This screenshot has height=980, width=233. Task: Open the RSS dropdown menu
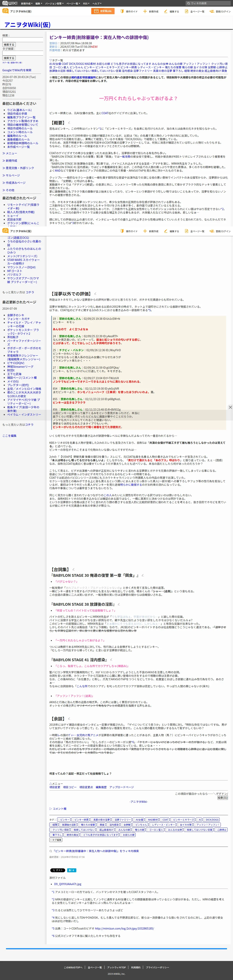click(x=86, y=3)
